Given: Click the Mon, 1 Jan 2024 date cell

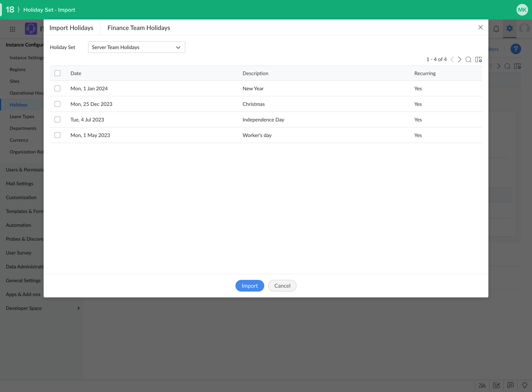Looking at the screenshot, I should [x=89, y=89].
